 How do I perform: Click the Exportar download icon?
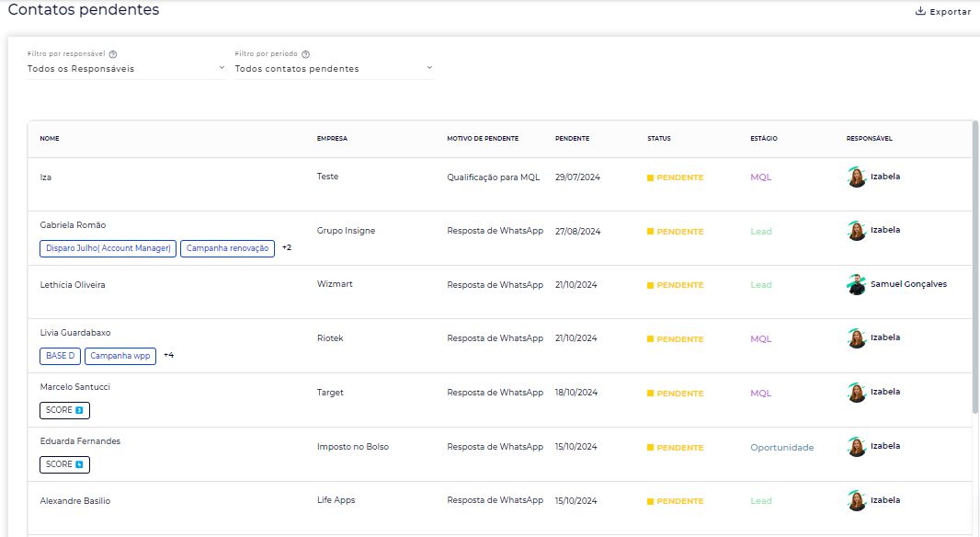[920, 11]
